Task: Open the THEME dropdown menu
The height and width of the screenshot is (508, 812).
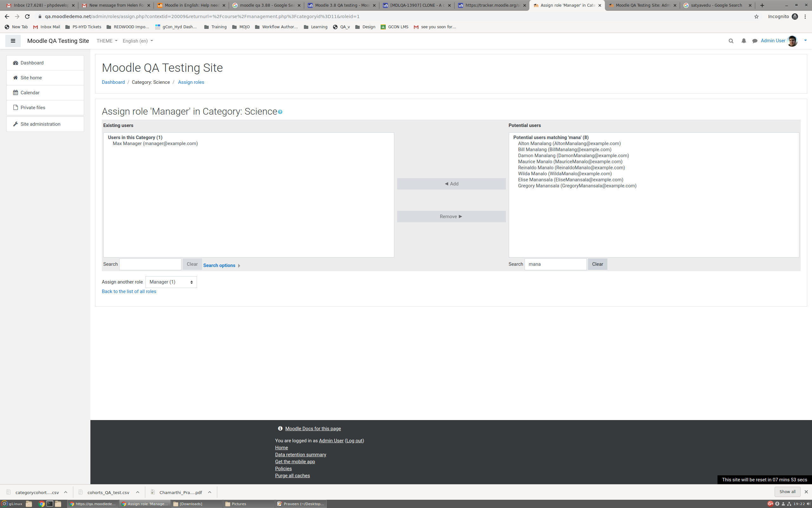Action: [107, 41]
